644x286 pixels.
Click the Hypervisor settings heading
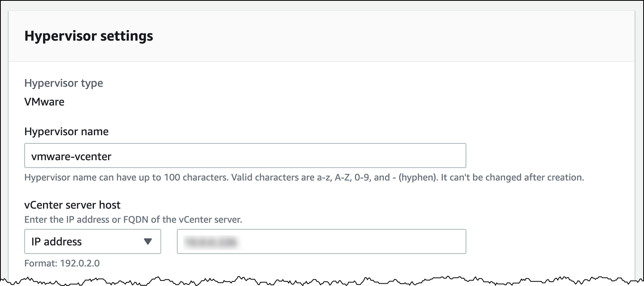pos(89,36)
